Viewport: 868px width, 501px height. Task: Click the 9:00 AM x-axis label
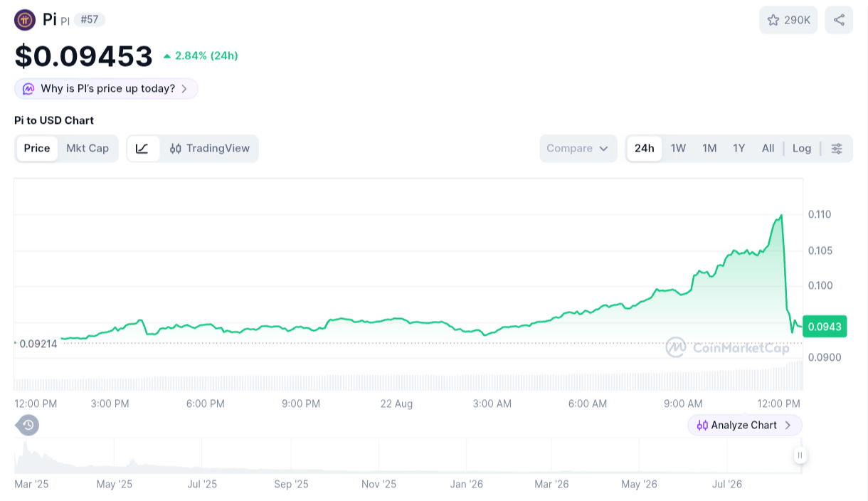[x=683, y=404]
